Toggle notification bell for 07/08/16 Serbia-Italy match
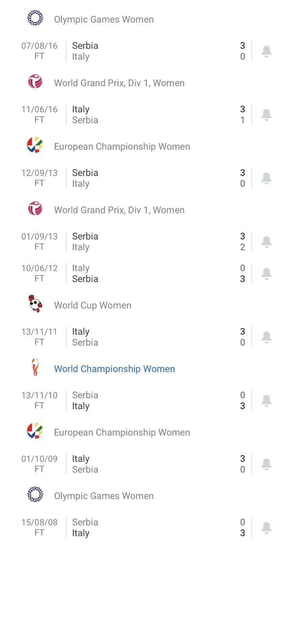 point(266,51)
